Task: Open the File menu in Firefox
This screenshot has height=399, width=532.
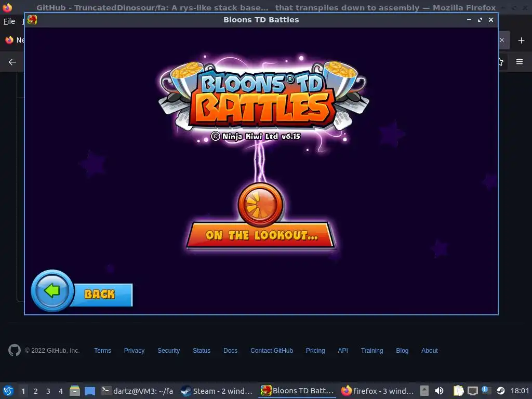Action: pos(9,21)
